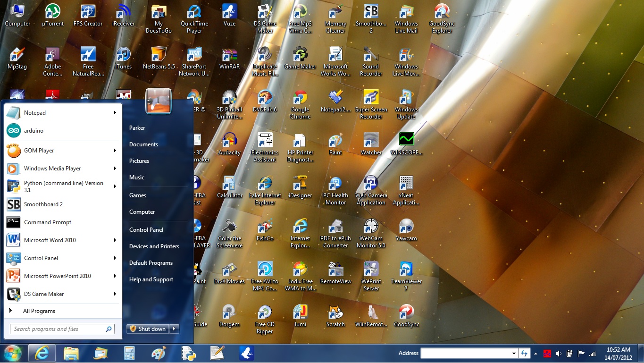The height and width of the screenshot is (363, 644).
Task: Open the Audacity desktop shortcut
Action: (x=229, y=144)
